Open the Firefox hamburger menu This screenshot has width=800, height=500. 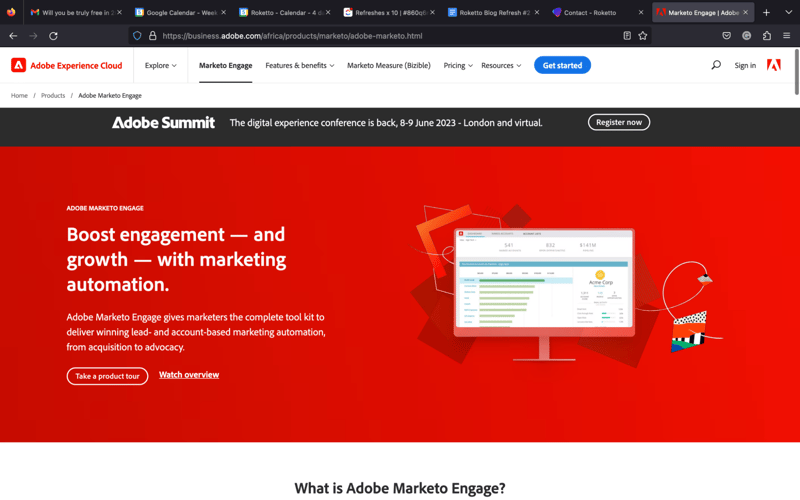click(x=787, y=36)
